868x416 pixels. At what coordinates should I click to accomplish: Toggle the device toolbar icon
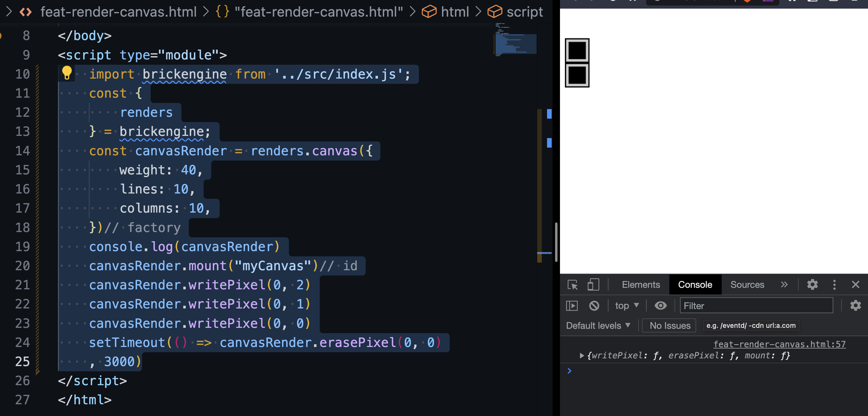pyautogui.click(x=593, y=285)
